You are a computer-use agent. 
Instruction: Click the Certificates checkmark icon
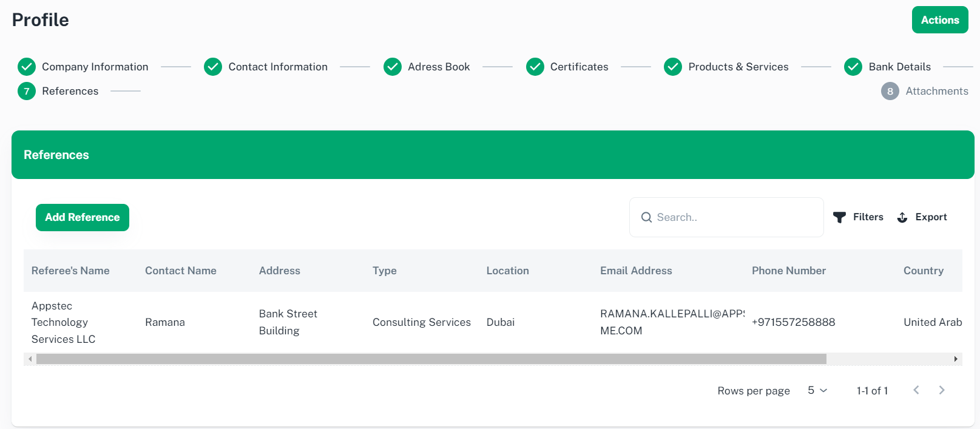click(x=535, y=67)
